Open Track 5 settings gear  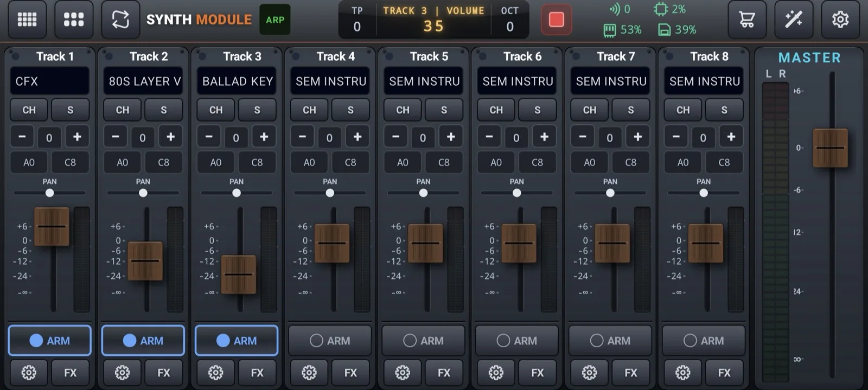click(x=403, y=373)
